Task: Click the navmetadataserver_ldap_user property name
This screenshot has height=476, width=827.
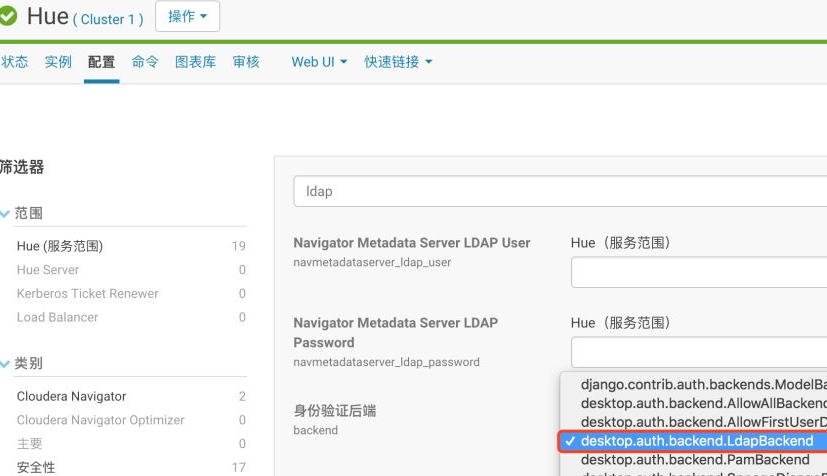Action: (x=372, y=262)
